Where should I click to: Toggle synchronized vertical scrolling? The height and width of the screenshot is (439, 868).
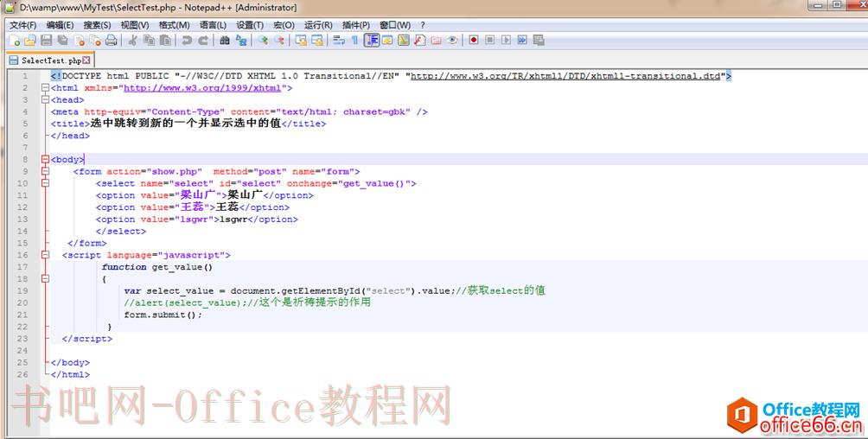(301, 40)
